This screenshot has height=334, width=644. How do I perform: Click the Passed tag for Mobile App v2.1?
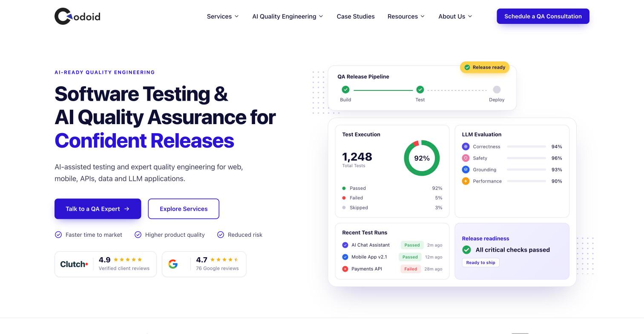click(x=410, y=257)
